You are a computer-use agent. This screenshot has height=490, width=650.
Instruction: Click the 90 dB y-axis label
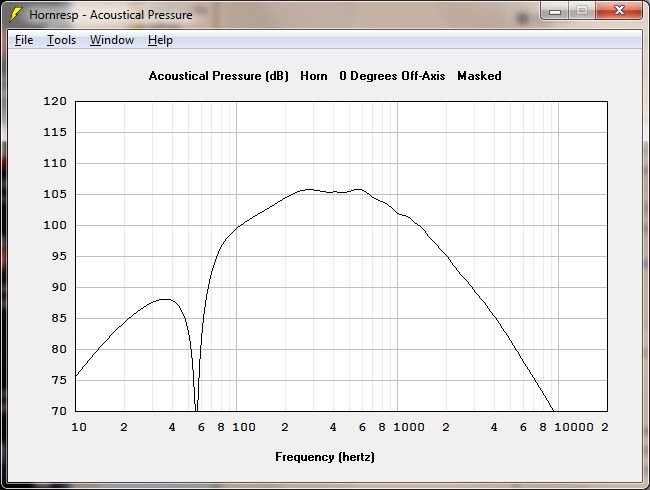point(59,287)
